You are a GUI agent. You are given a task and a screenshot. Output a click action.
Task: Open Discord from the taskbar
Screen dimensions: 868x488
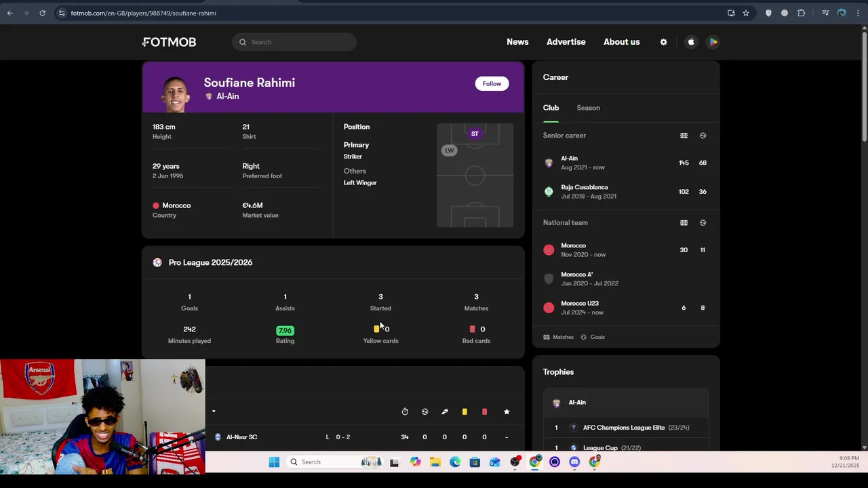coord(574,462)
